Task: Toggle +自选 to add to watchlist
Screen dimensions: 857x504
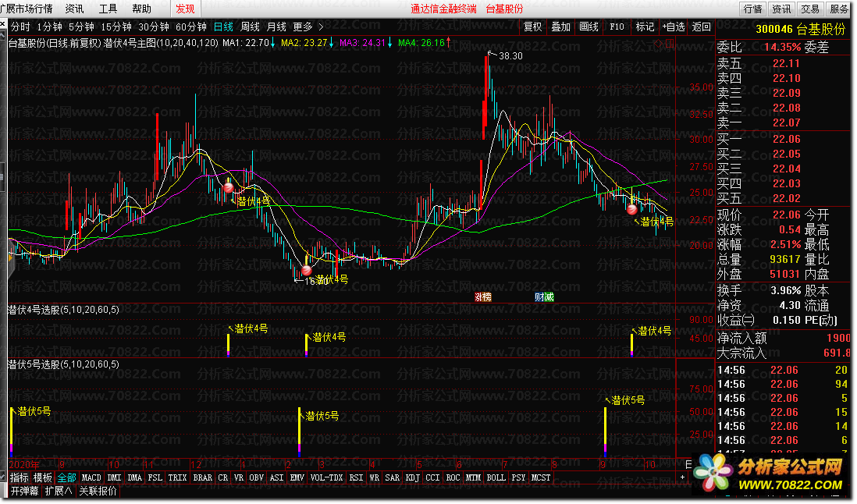Action: [x=674, y=27]
